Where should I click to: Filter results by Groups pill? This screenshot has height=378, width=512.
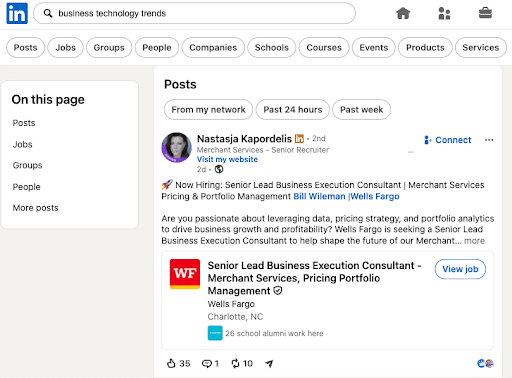[109, 47]
